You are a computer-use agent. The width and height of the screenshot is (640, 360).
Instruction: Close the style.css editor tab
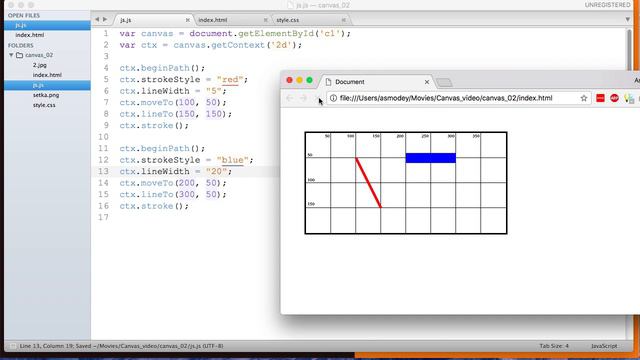coord(344,20)
